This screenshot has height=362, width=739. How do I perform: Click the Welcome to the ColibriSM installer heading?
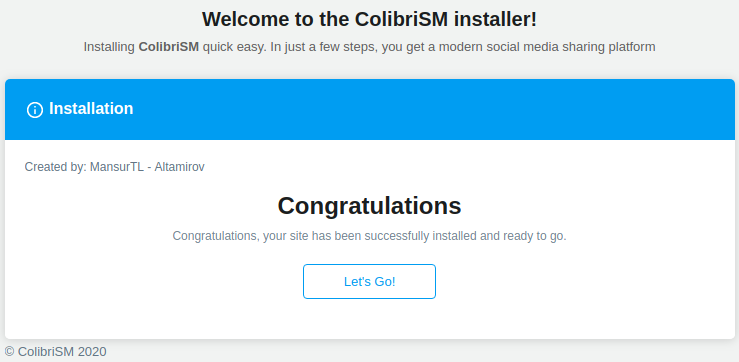tap(369, 19)
